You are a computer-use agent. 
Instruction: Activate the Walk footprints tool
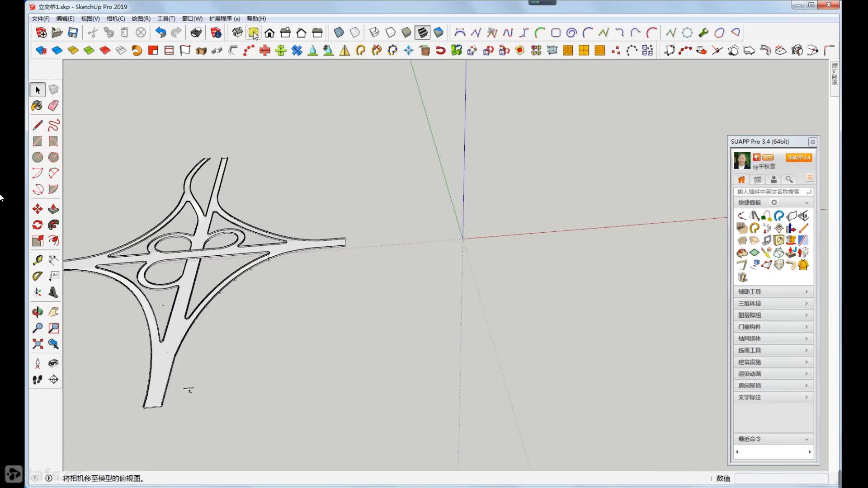(x=38, y=380)
